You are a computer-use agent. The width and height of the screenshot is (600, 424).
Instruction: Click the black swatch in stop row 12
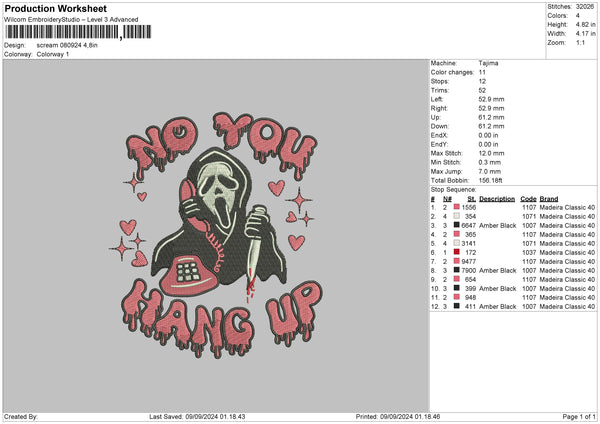pyautogui.click(x=457, y=306)
